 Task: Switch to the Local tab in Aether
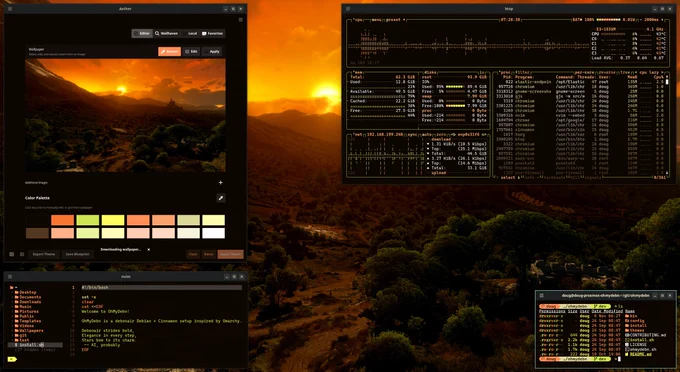click(190, 33)
